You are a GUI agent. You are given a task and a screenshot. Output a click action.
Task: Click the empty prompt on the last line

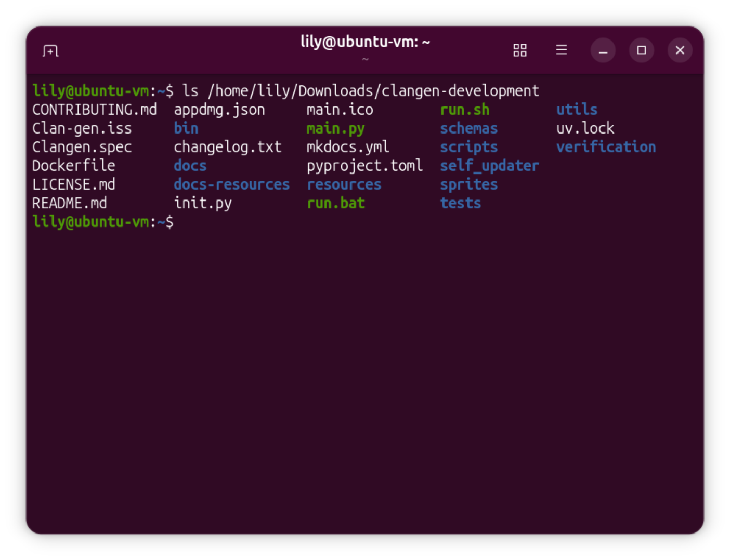tap(103, 222)
